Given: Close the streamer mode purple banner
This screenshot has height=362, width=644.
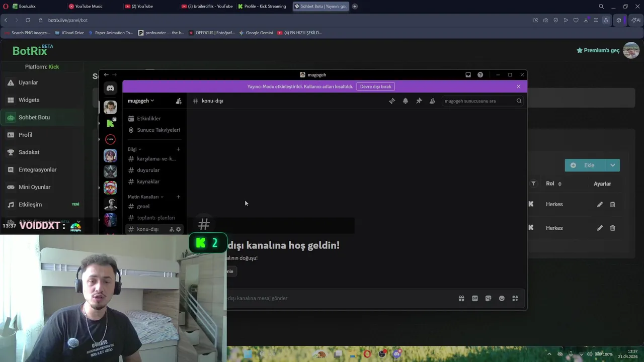Looking at the screenshot, I should (x=518, y=86).
